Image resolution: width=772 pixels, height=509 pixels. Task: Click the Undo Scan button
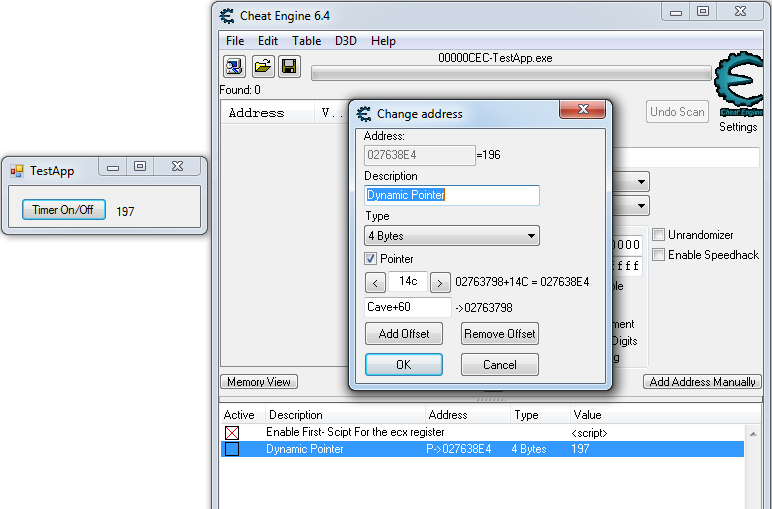pos(677,112)
